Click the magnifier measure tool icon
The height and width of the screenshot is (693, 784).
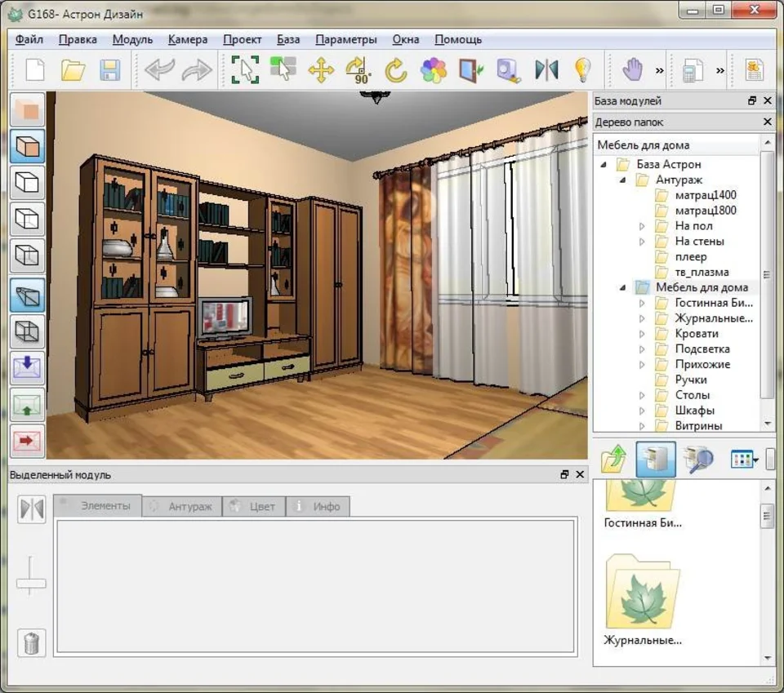509,70
